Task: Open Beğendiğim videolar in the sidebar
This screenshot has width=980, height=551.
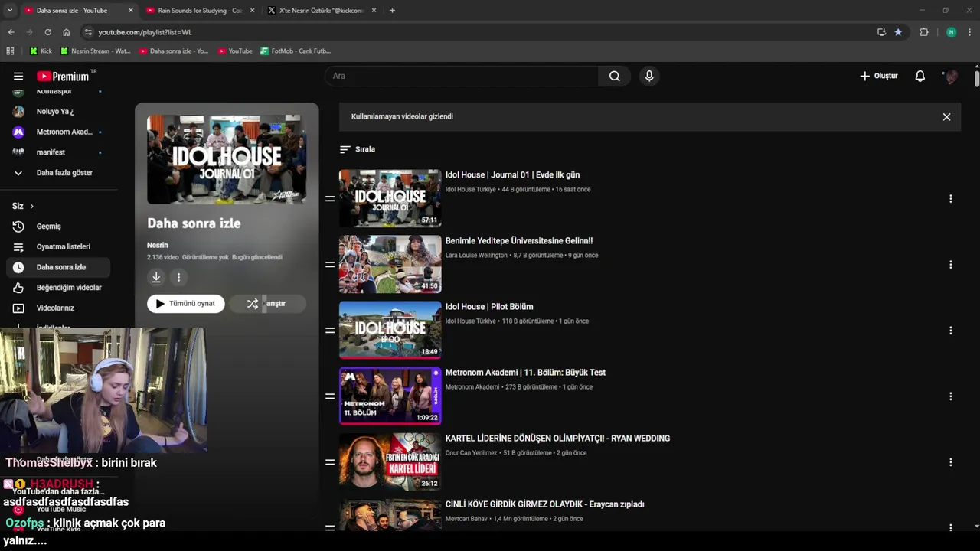Action: (x=59, y=288)
